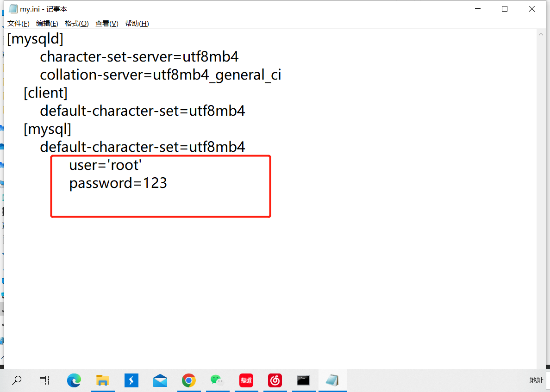Click the 地址 label in taskbar
Image resolution: width=550 pixels, height=392 pixels.
click(536, 380)
